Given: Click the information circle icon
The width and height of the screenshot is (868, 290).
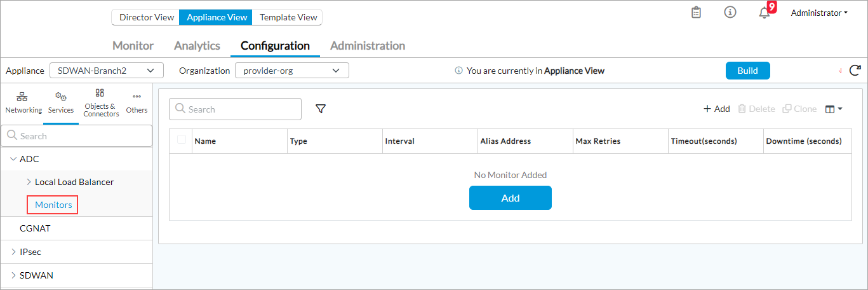Looking at the screenshot, I should click(x=730, y=13).
